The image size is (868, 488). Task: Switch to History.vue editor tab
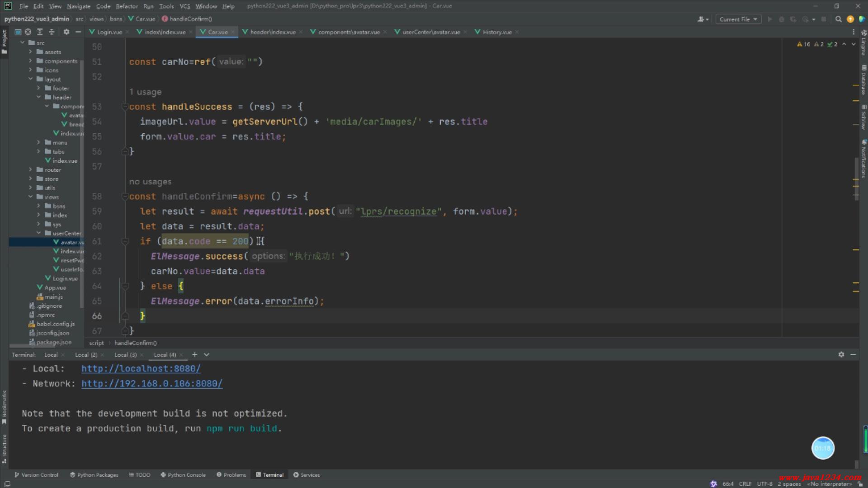(x=496, y=32)
